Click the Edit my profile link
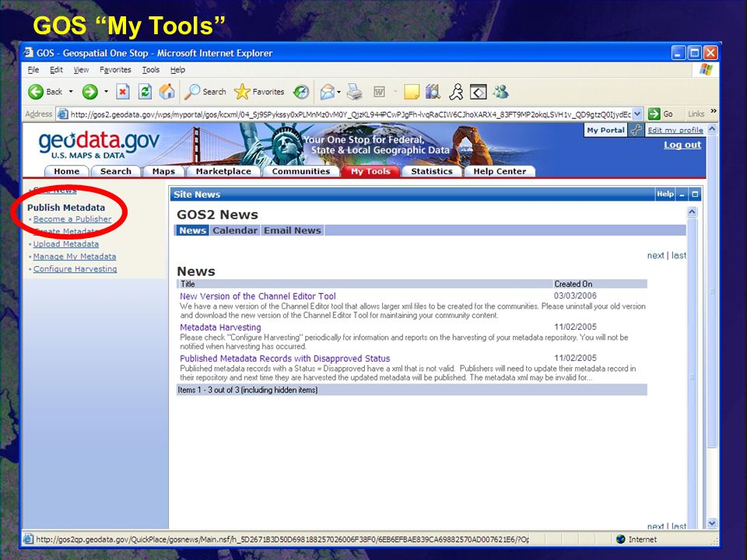This screenshot has height=560, width=747. pyautogui.click(x=675, y=130)
